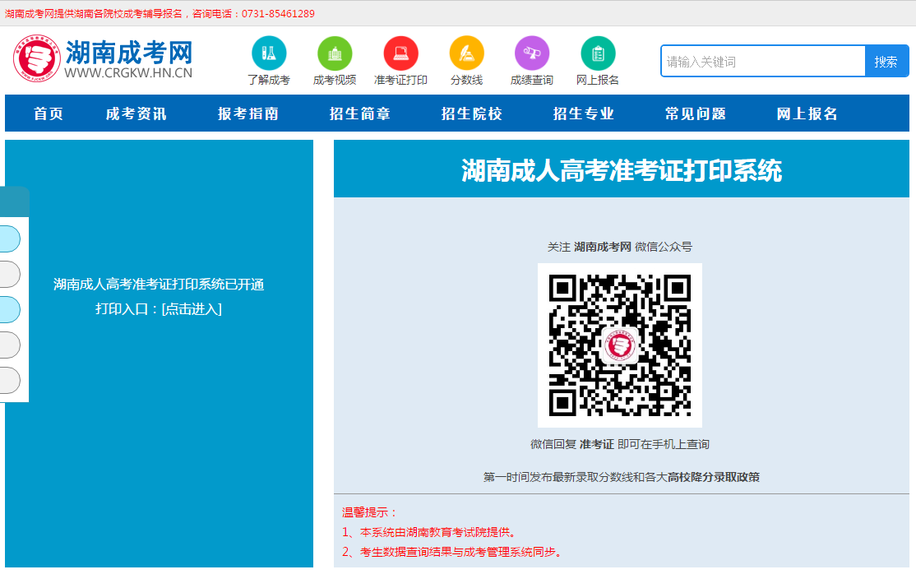Click the 搜索 button
This screenshot has width=916, height=588.
886,62
